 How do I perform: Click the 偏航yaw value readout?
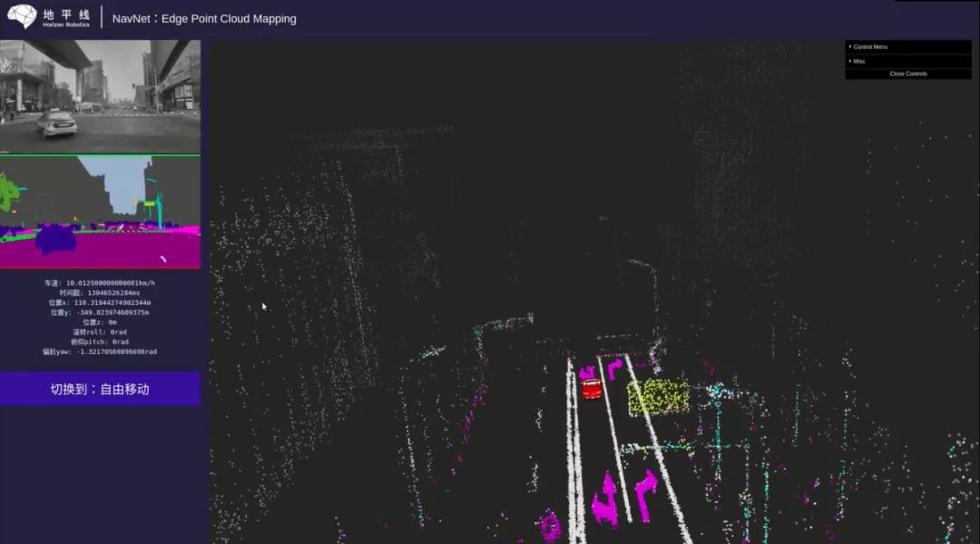(x=100, y=352)
